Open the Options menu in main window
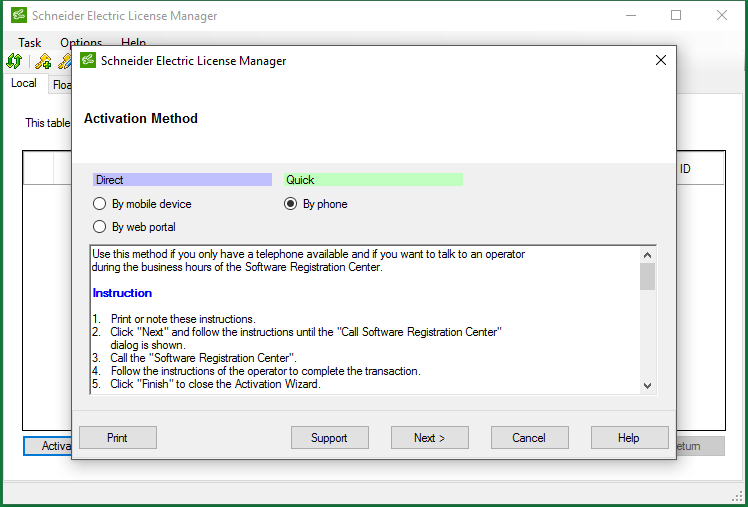 pyautogui.click(x=81, y=42)
